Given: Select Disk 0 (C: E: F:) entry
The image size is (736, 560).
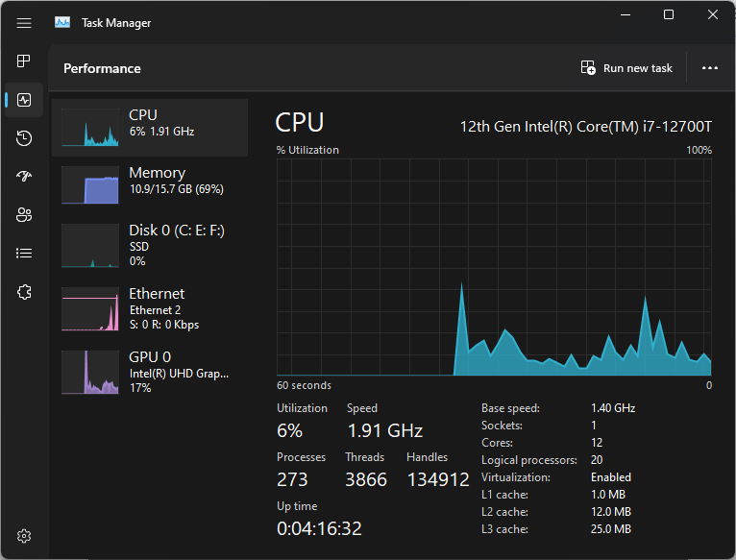Looking at the screenshot, I should [150, 246].
